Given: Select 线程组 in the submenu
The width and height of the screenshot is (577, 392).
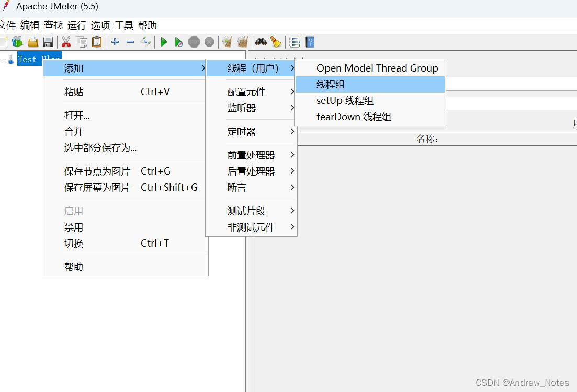Looking at the screenshot, I should click(x=370, y=85).
